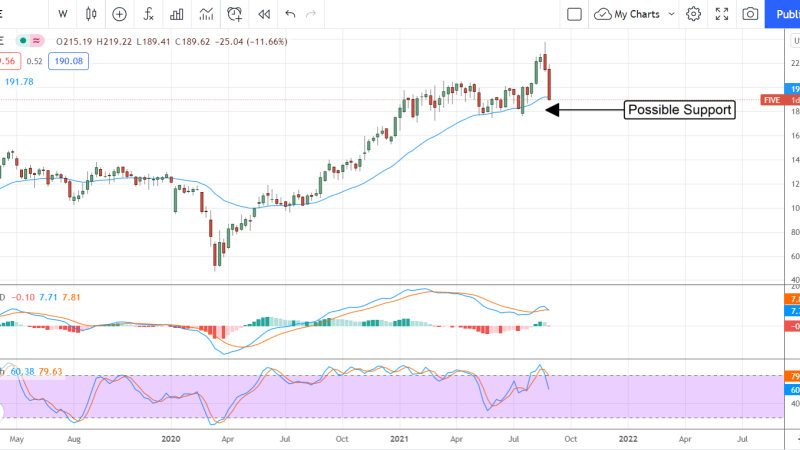The height and width of the screenshot is (450, 800).
Task: Click the blue 190.08 buy price button
Action: point(72,61)
